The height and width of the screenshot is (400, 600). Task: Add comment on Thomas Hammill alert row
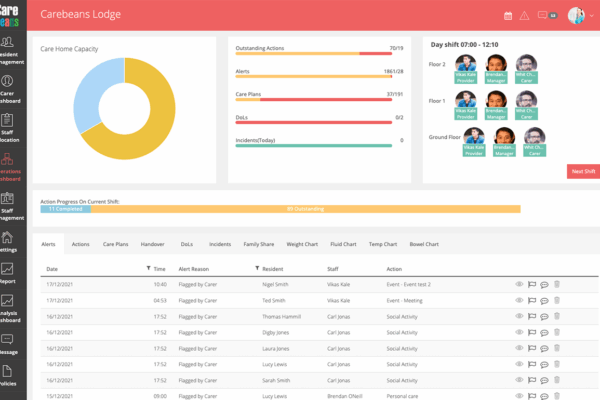coord(545,316)
